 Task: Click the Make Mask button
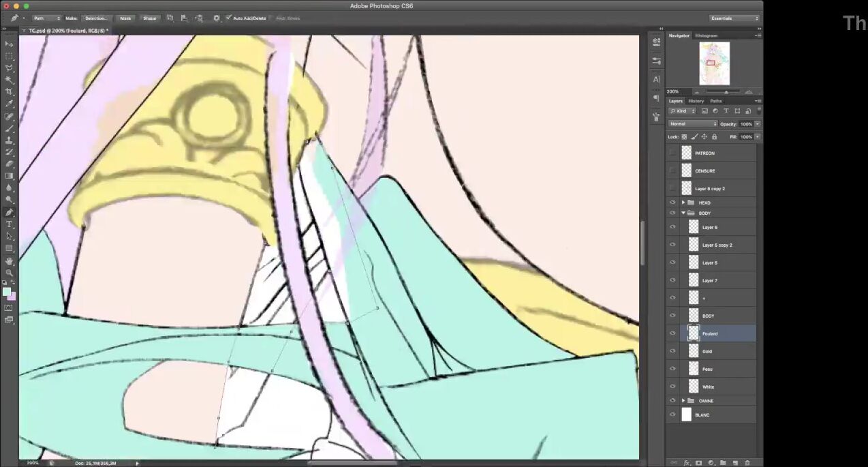[125, 18]
